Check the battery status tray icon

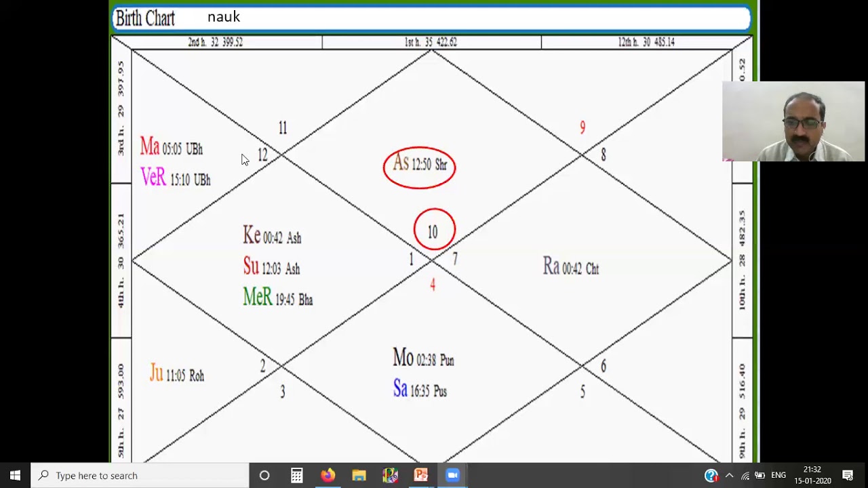pyautogui.click(x=760, y=475)
